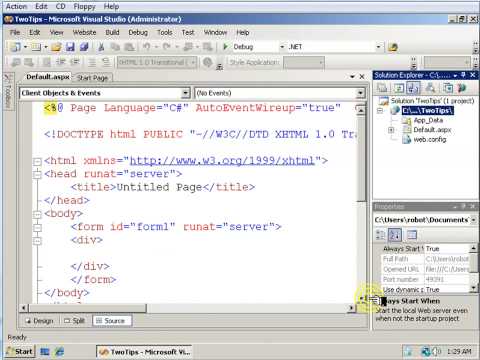Open the Properties object path dropdown
Viewport: 480px width, 360px height.
473,220
